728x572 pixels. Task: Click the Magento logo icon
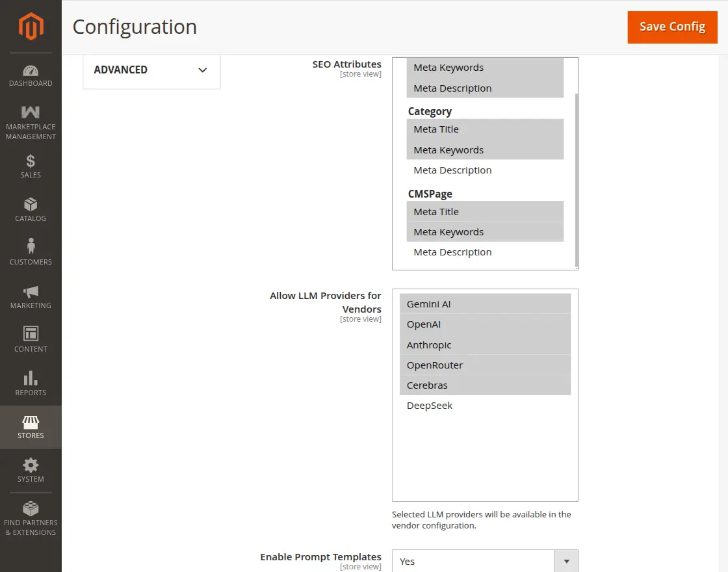click(31, 27)
